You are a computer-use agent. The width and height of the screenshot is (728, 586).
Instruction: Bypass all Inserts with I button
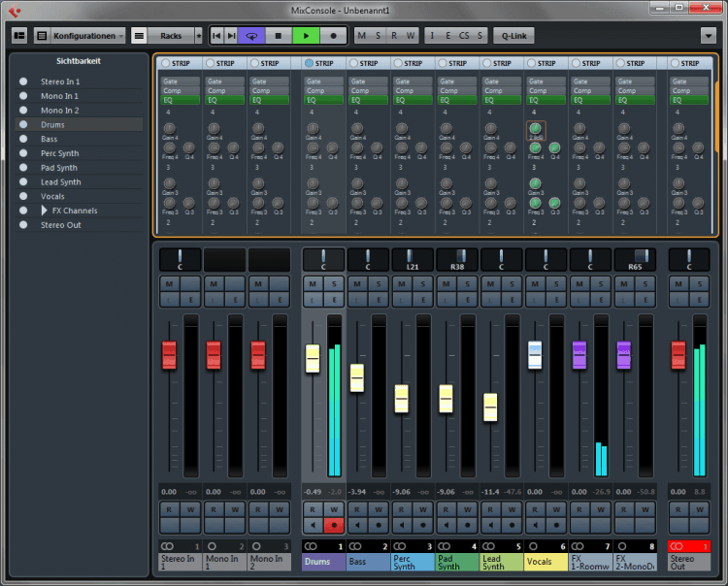[432, 36]
